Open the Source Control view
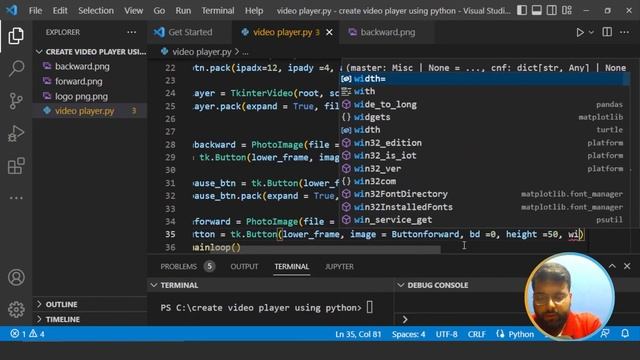The height and width of the screenshot is (360, 640). click(16, 101)
